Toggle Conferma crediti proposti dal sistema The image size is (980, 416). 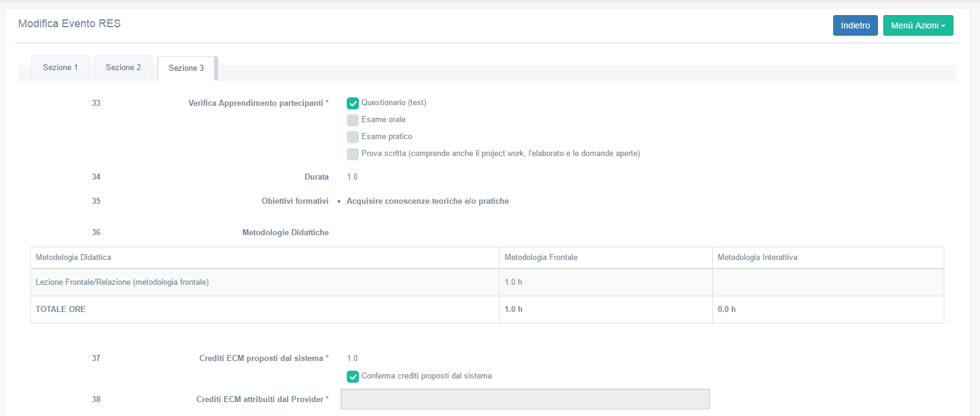(353, 377)
